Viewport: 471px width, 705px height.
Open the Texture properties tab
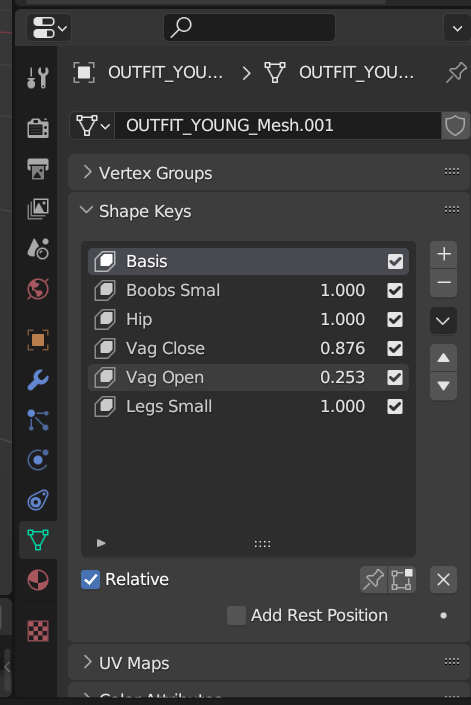[x=38, y=631]
